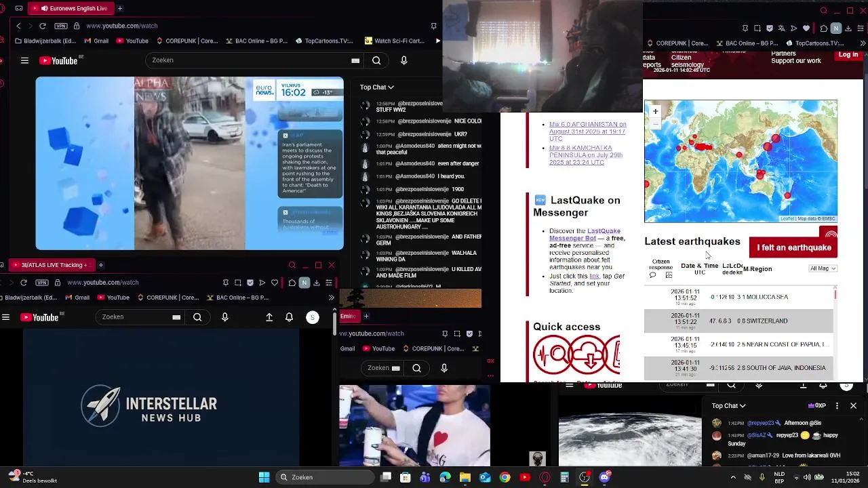This screenshot has height=488, width=868.
Task: Open downloads in 3I/ATLAS window toolbar
Action: pos(316,282)
